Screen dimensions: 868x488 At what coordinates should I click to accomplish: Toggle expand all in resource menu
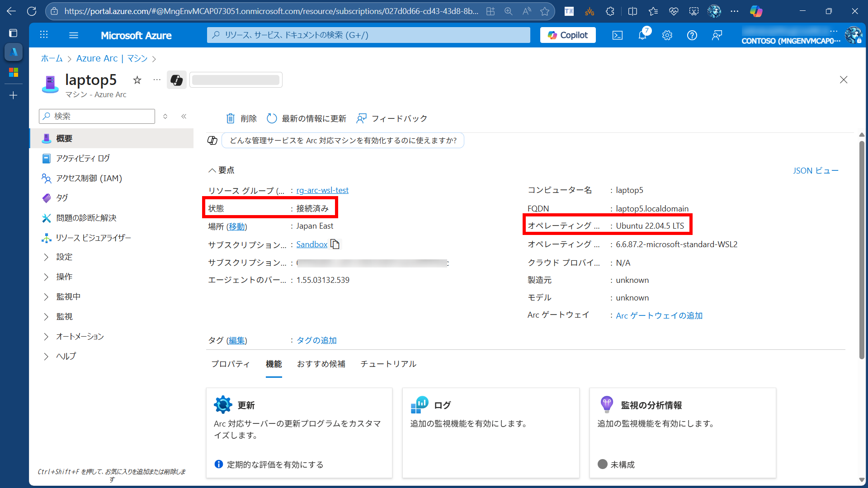point(165,116)
